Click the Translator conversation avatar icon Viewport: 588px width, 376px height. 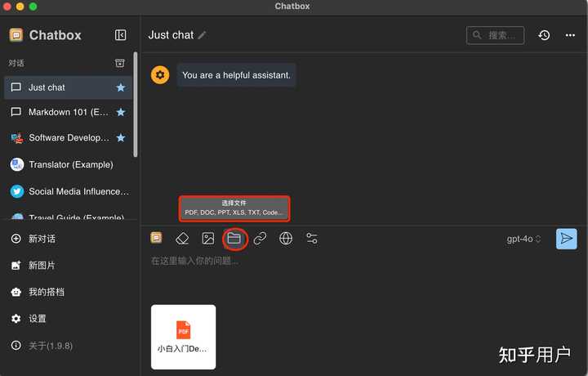click(x=17, y=164)
